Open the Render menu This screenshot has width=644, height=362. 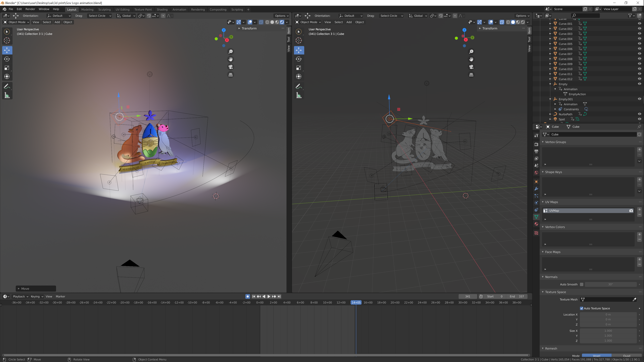click(x=30, y=9)
